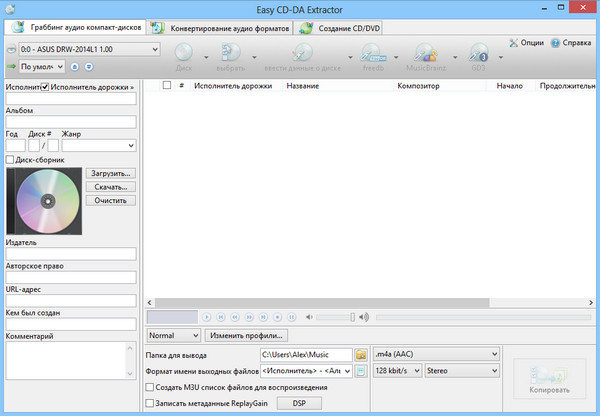Toggle the Исполнитель дорожки checkbox
The width and height of the screenshot is (600, 416).
click(45, 87)
